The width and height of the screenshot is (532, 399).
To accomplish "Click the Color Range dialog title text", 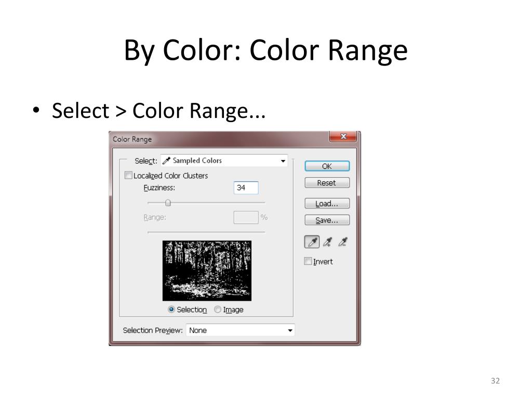I will [132, 139].
